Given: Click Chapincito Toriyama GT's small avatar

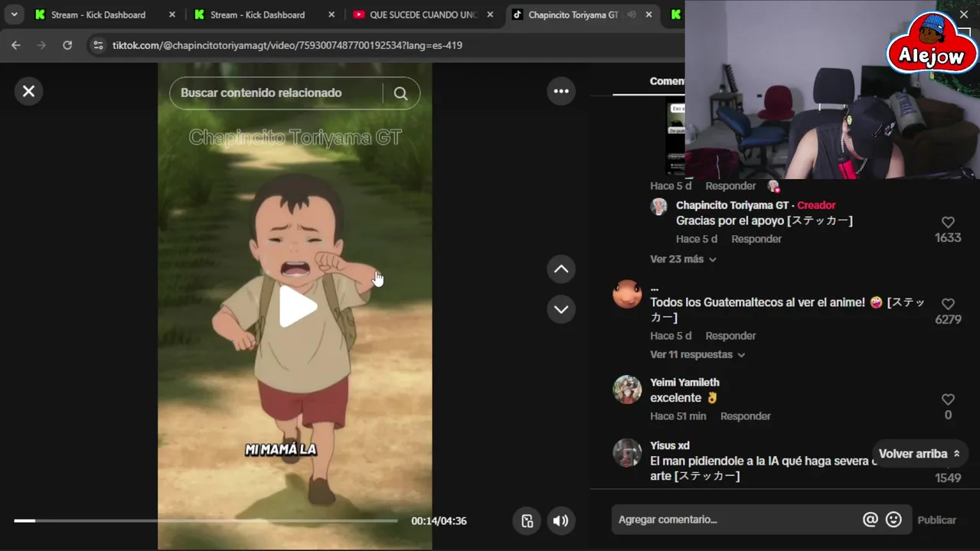Looking at the screenshot, I should 658,207.
